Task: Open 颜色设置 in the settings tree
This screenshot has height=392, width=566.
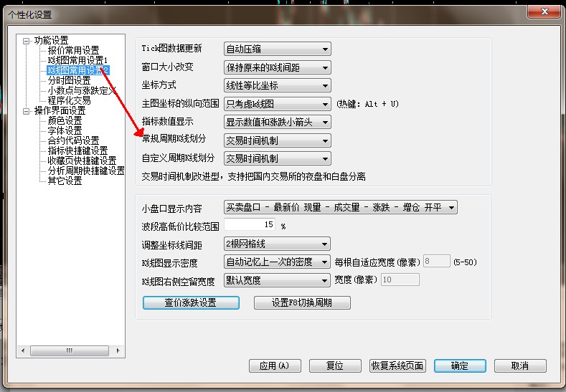Action: click(65, 121)
